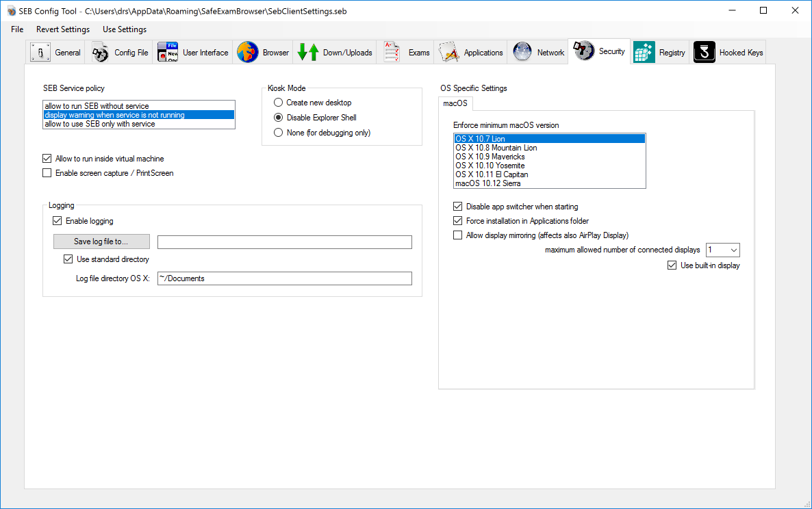Click Log file directory OS X field
812x509 pixels.
(x=285, y=278)
